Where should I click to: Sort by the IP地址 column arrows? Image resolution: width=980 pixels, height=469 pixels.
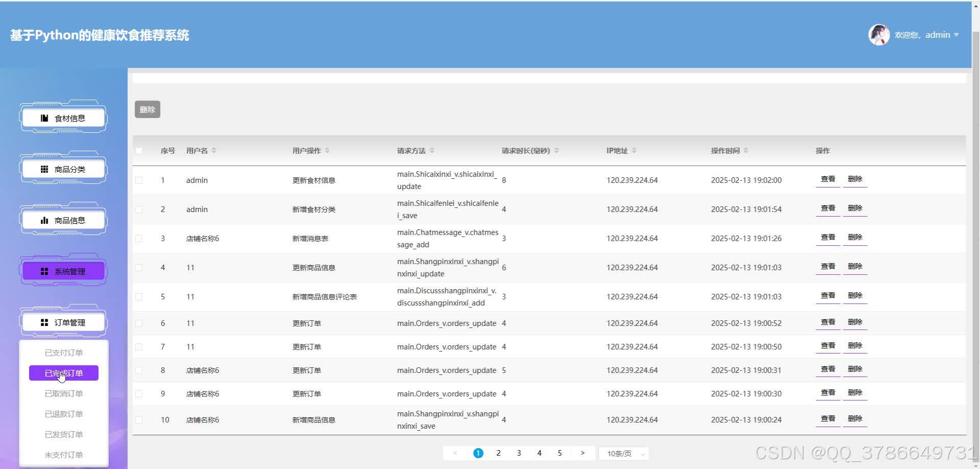click(x=634, y=151)
